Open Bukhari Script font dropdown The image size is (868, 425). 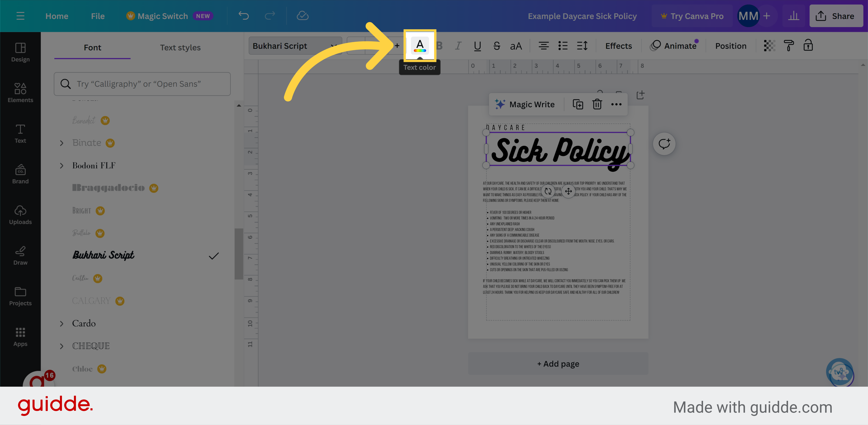295,46
